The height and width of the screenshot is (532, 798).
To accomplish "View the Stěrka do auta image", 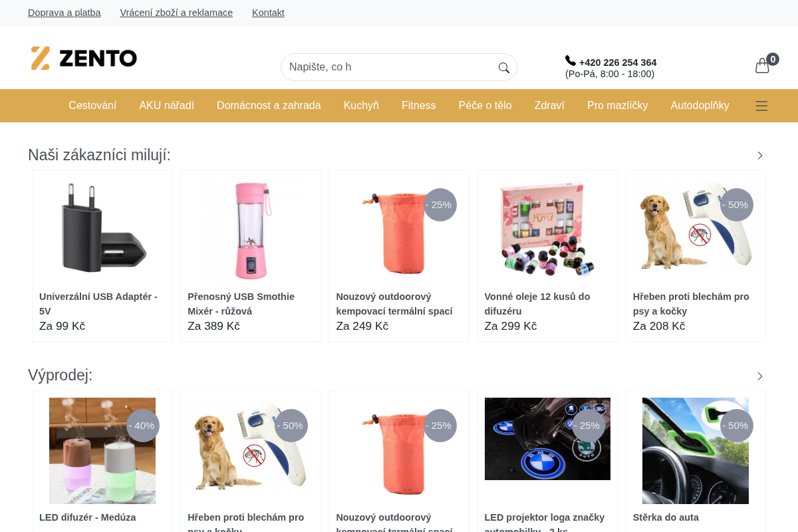I will tap(696, 451).
